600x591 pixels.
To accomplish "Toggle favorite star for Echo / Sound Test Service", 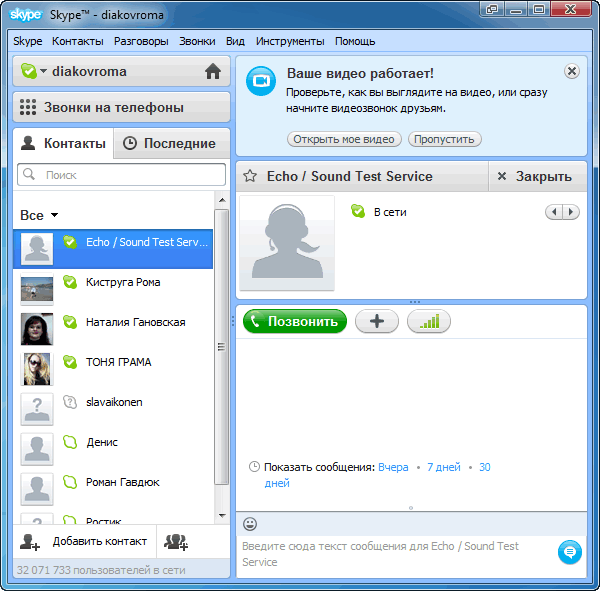I will point(250,176).
